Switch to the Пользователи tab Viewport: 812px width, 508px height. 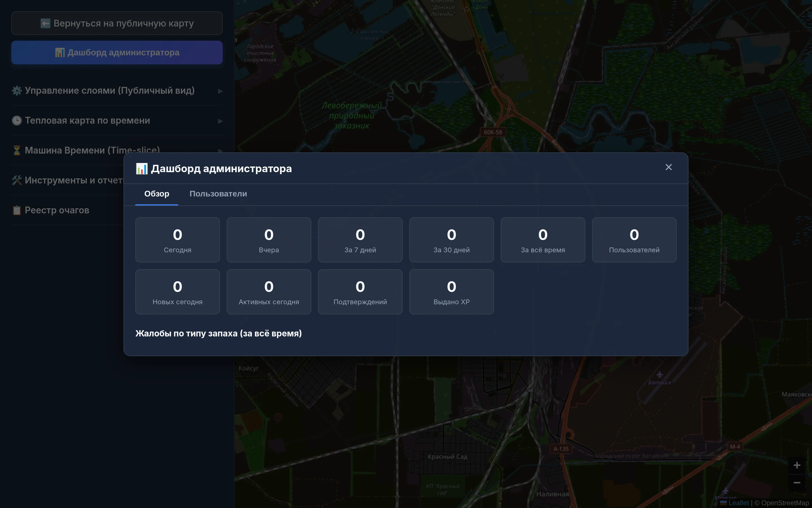point(218,194)
